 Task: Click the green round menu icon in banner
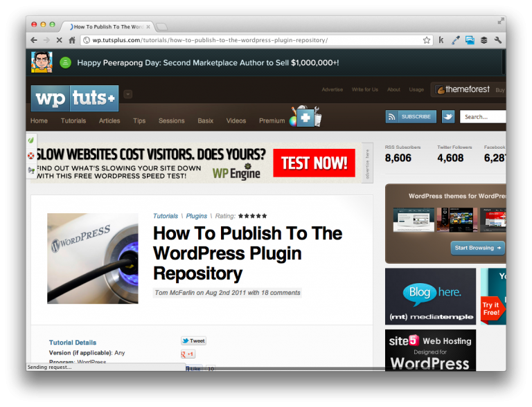click(x=66, y=62)
